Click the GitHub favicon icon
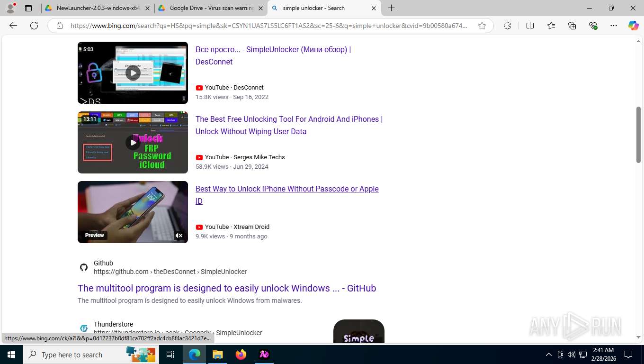The width and height of the screenshot is (644, 364). [x=84, y=267]
